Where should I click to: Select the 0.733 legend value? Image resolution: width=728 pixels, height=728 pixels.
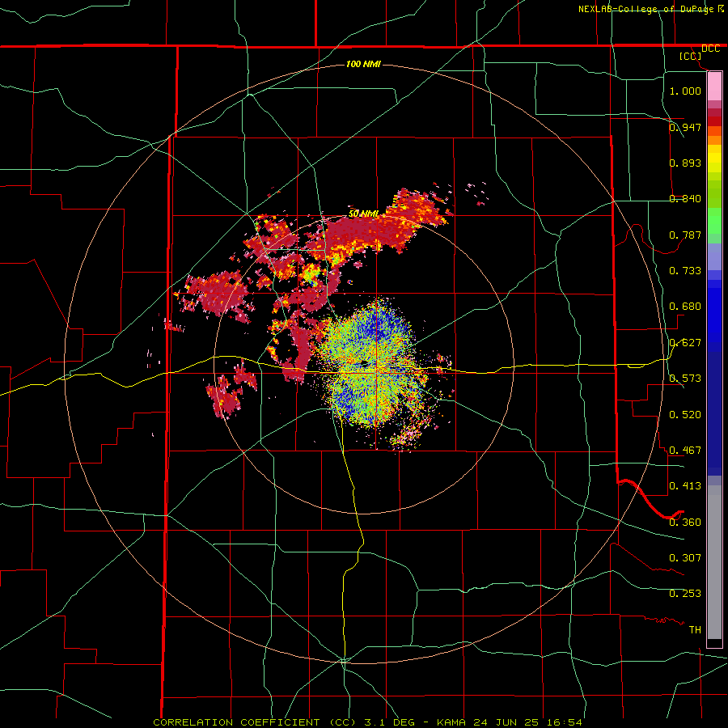tap(685, 270)
